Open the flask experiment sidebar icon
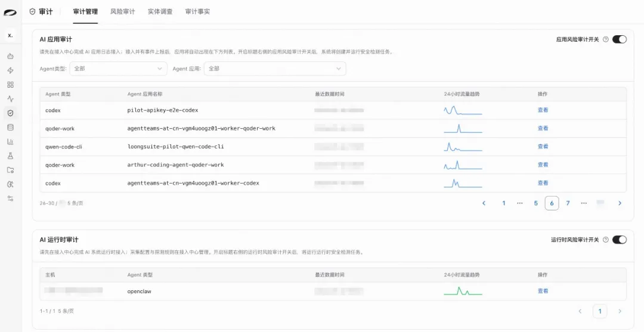 [11, 156]
